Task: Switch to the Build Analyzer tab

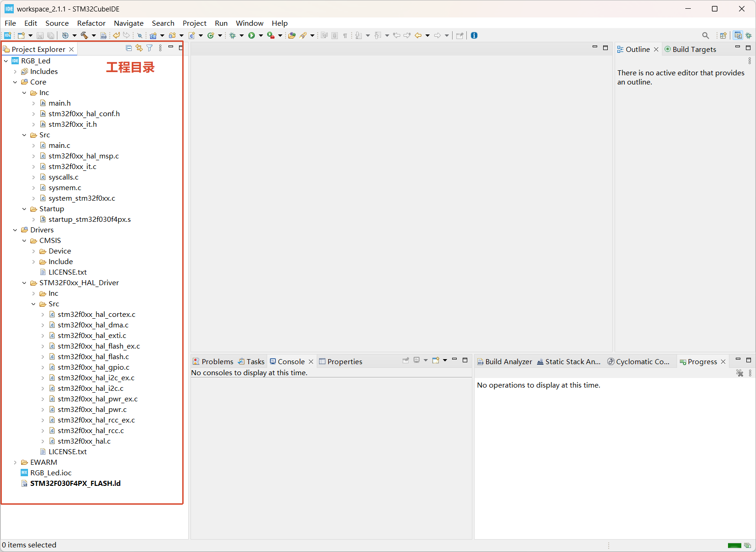Action: 504,361
